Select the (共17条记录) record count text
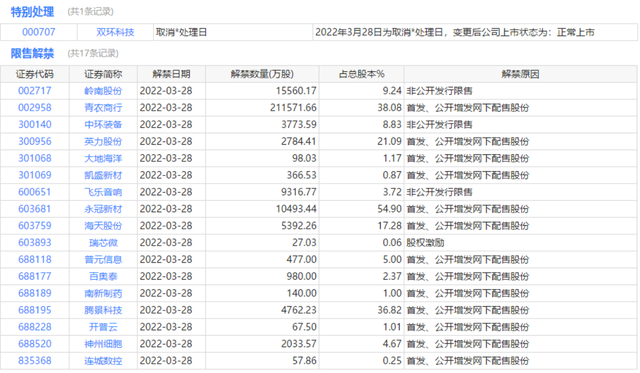 (x=93, y=53)
